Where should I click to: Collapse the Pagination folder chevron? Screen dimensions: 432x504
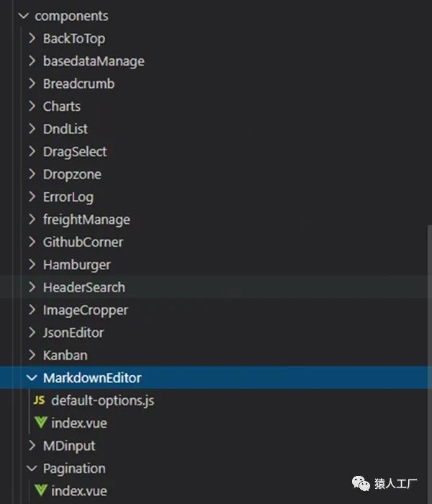point(32,468)
